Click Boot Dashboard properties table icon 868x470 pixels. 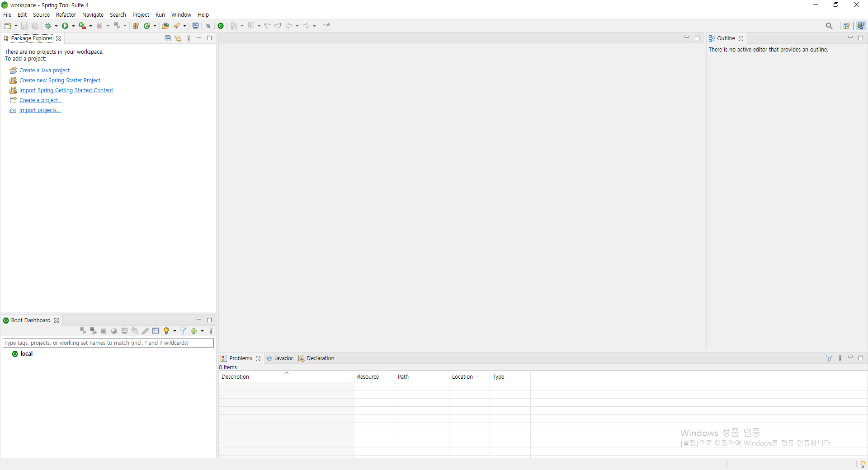pos(156,331)
